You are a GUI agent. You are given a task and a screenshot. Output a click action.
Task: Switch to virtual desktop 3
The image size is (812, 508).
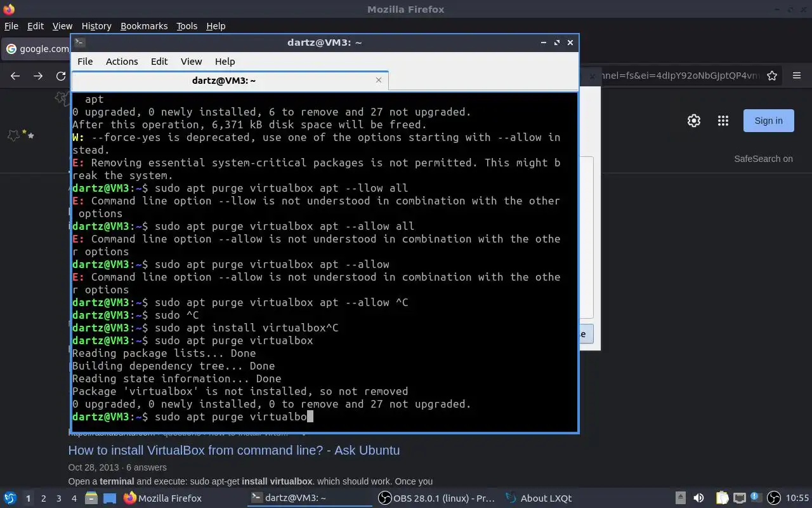(59, 498)
